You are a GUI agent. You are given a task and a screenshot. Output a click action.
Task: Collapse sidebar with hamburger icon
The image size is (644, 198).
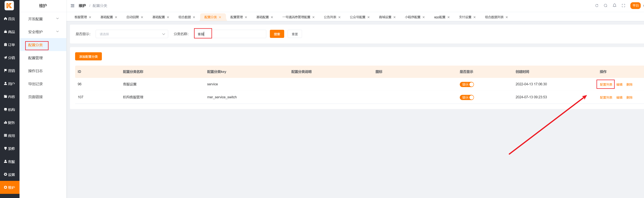(73, 6)
